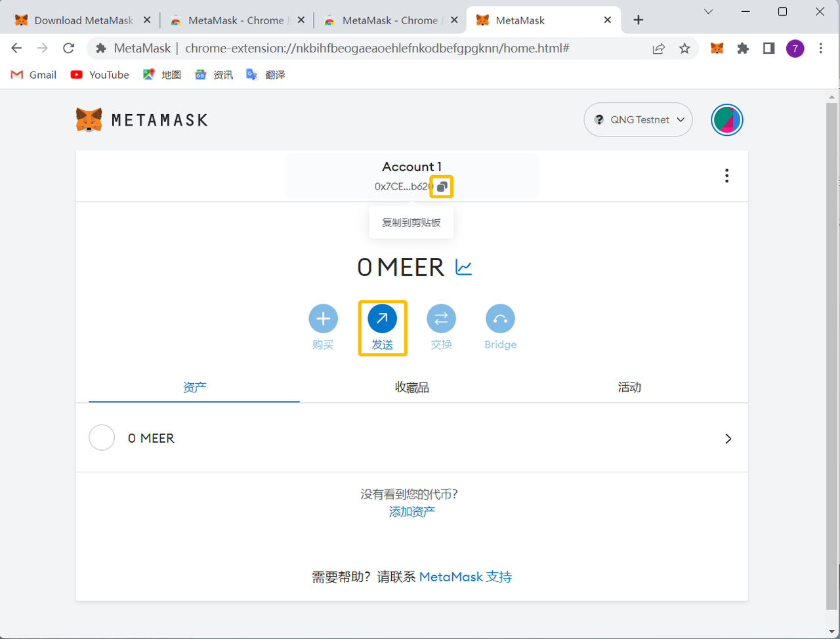
Task: Open the 资讯 news bookmark
Action: point(214,75)
